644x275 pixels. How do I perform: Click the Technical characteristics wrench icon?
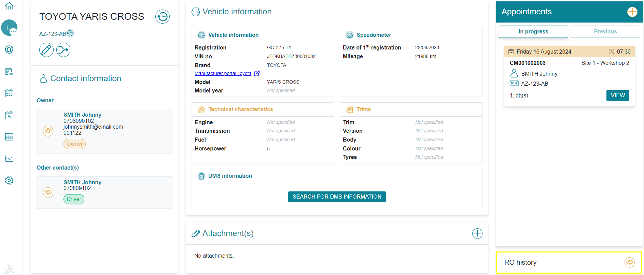pyautogui.click(x=201, y=110)
